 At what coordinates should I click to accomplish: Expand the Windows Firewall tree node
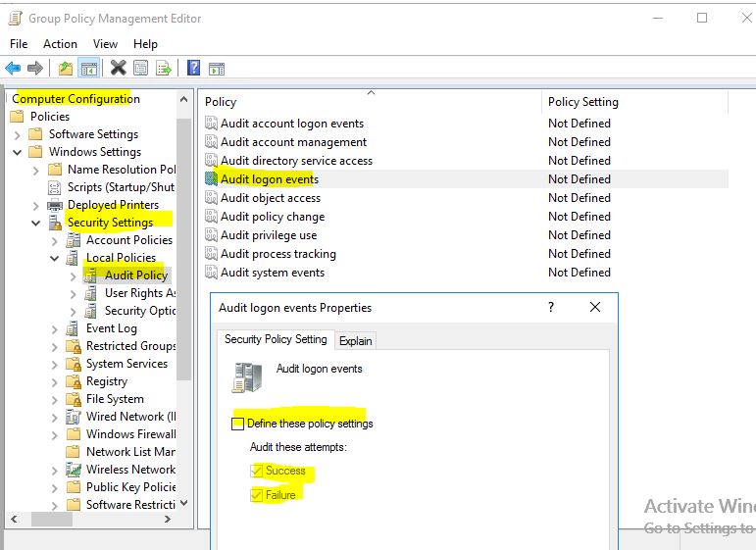(55, 434)
